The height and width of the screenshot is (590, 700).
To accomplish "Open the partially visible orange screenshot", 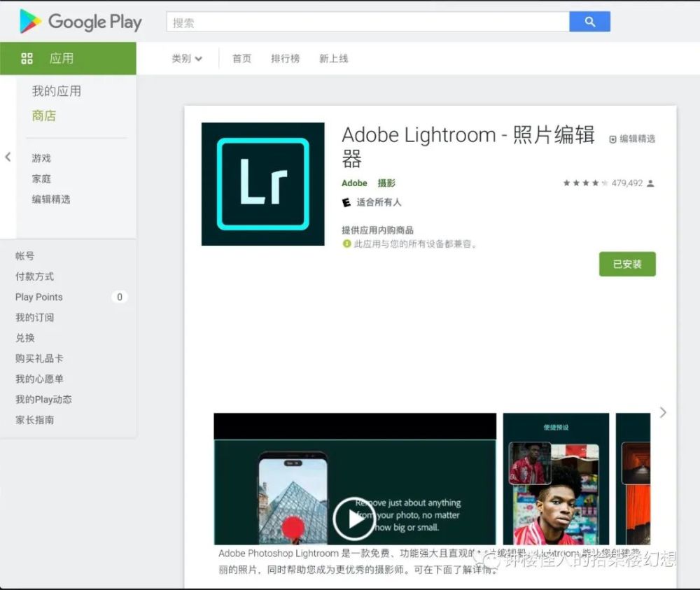I will [633, 479].
